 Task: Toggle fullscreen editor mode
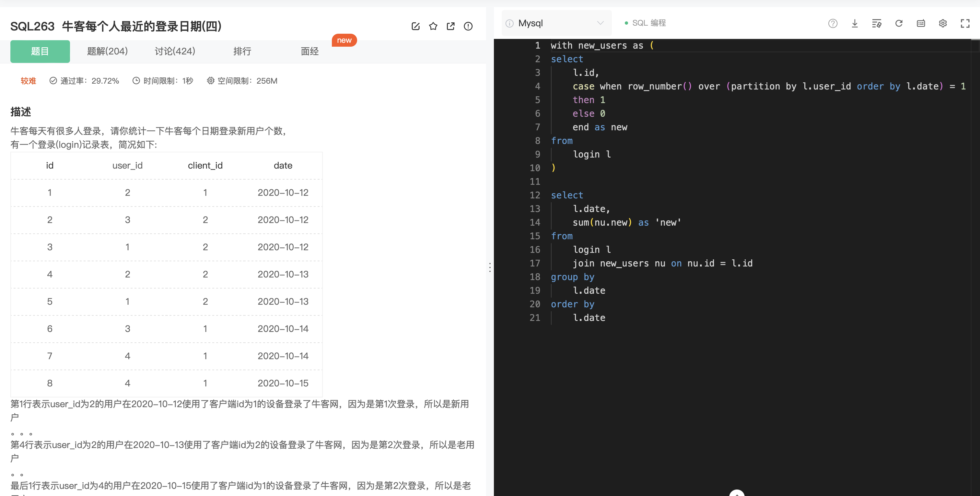pyautogui.click(x=965, y=23)
